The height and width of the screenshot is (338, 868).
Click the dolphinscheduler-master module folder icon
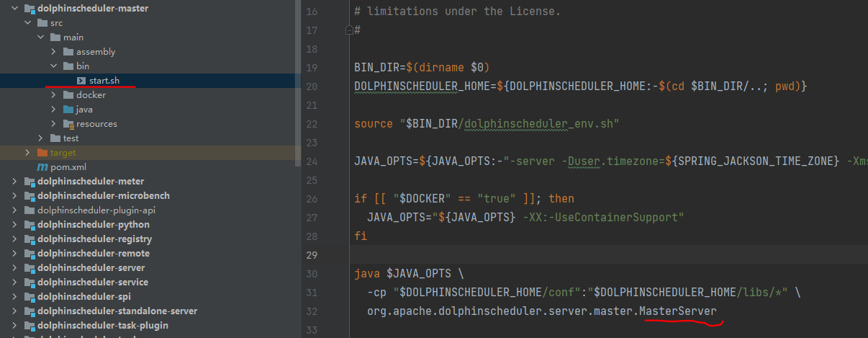[30, 9]
